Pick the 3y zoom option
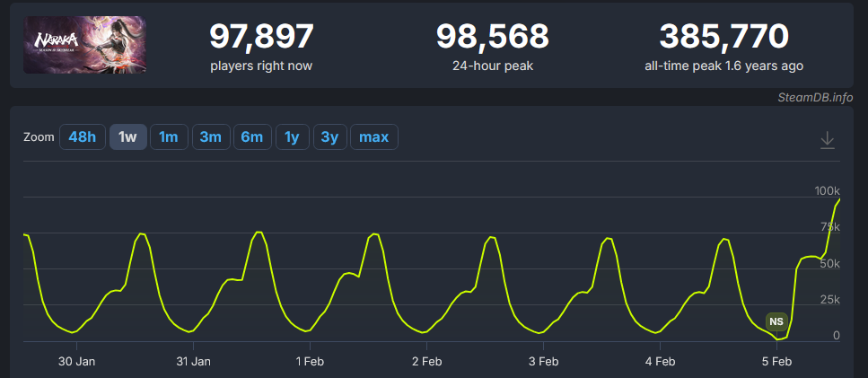The image size is (868, 378). [330, 136]
